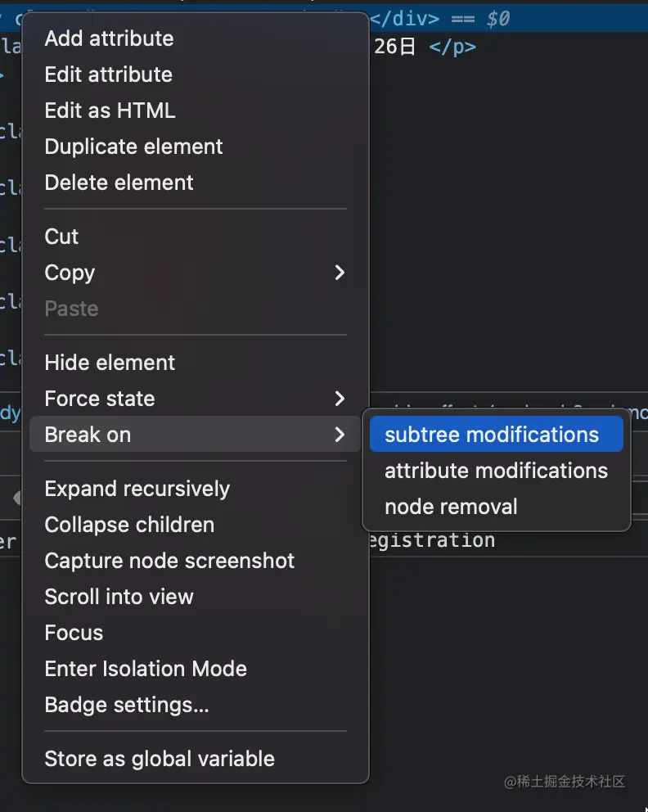Click Cut in the context menu
The height and width of the screenshot is (812, 648).
(x=61, y=237)
